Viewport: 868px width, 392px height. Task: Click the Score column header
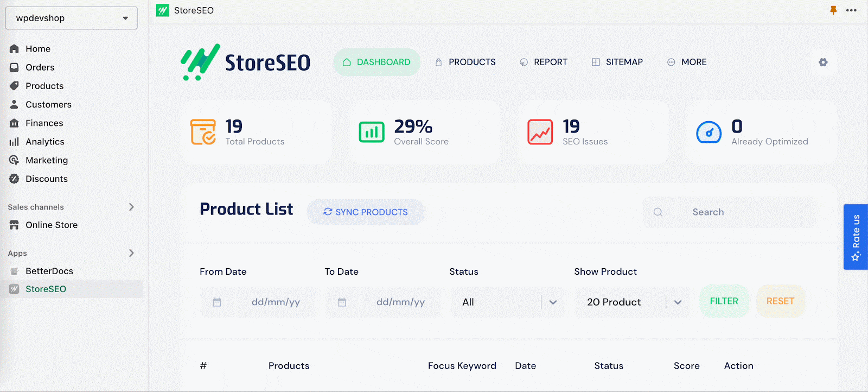pos(687,366)
